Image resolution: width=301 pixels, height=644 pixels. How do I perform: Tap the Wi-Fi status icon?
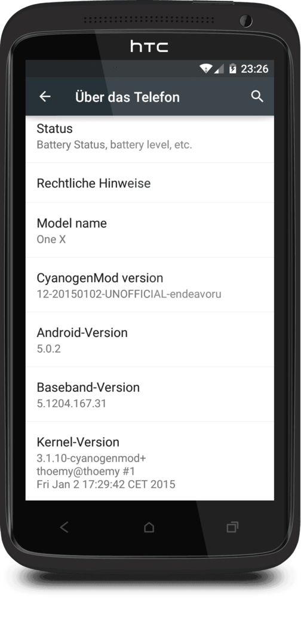click(x=206, y=69)
